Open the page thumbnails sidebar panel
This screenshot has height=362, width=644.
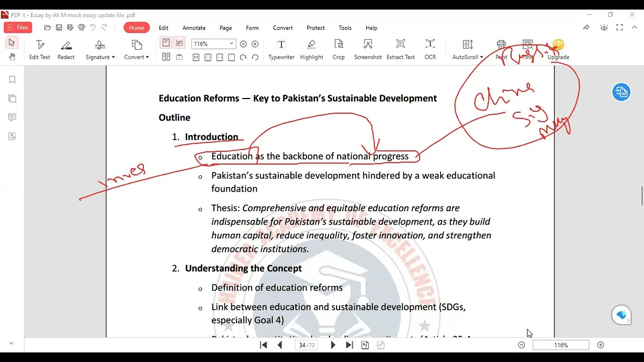point(12,99)
